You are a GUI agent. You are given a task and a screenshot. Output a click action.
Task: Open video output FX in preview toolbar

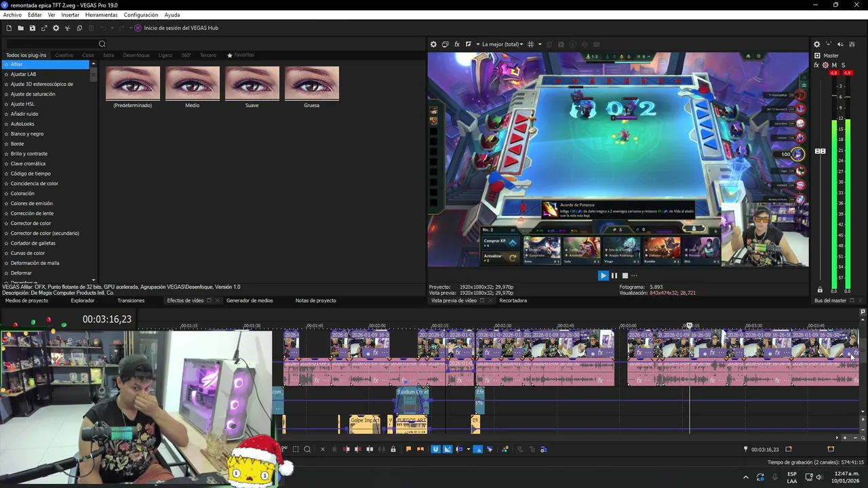click(x=457, y=44)
